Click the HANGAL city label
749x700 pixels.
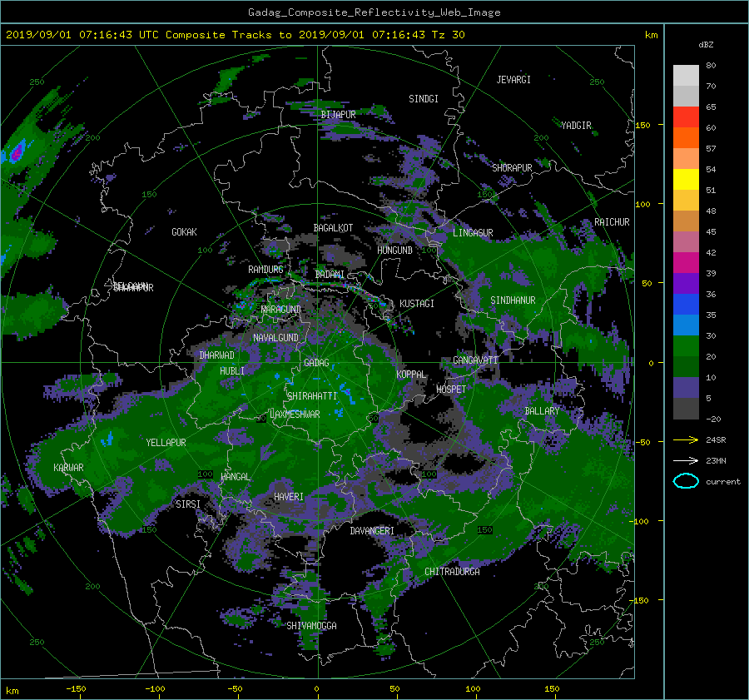235,477
